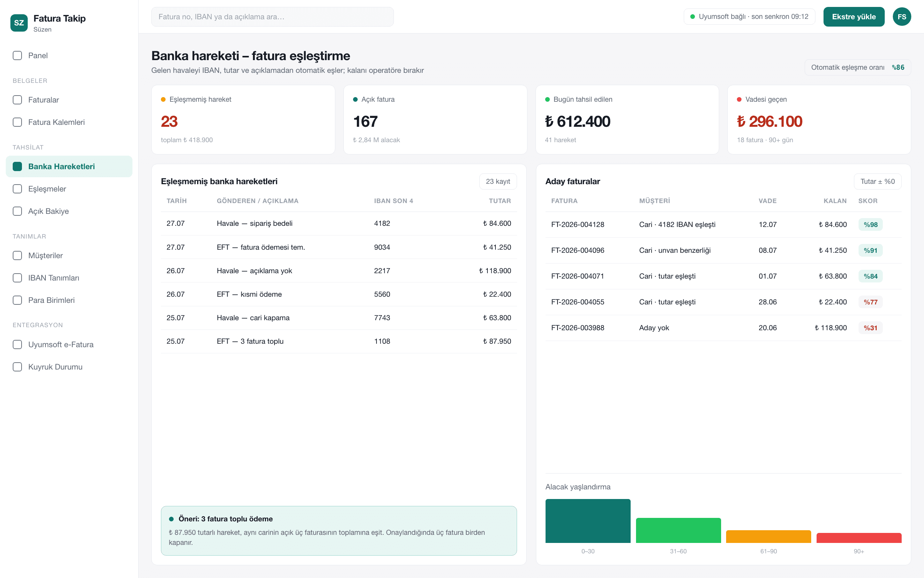The image size is (924, 578).
Task: Go to Faturalar in the sidebar
Action: coord(69,100)
